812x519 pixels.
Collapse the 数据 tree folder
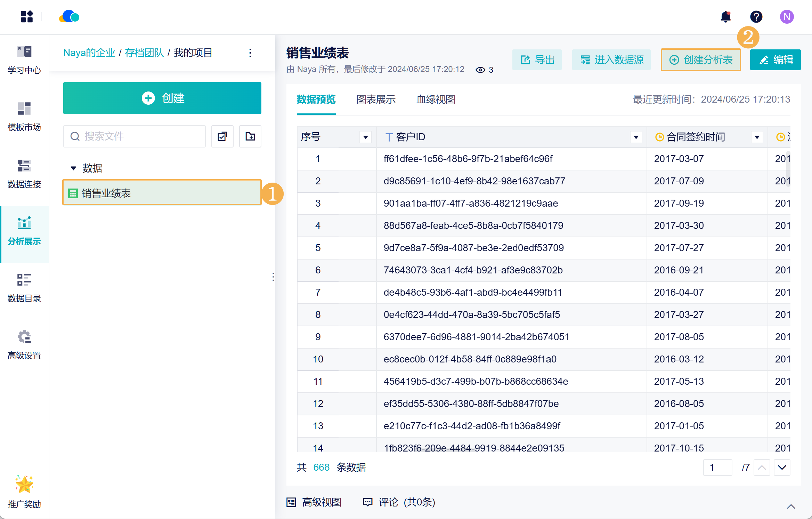(73, 168)
